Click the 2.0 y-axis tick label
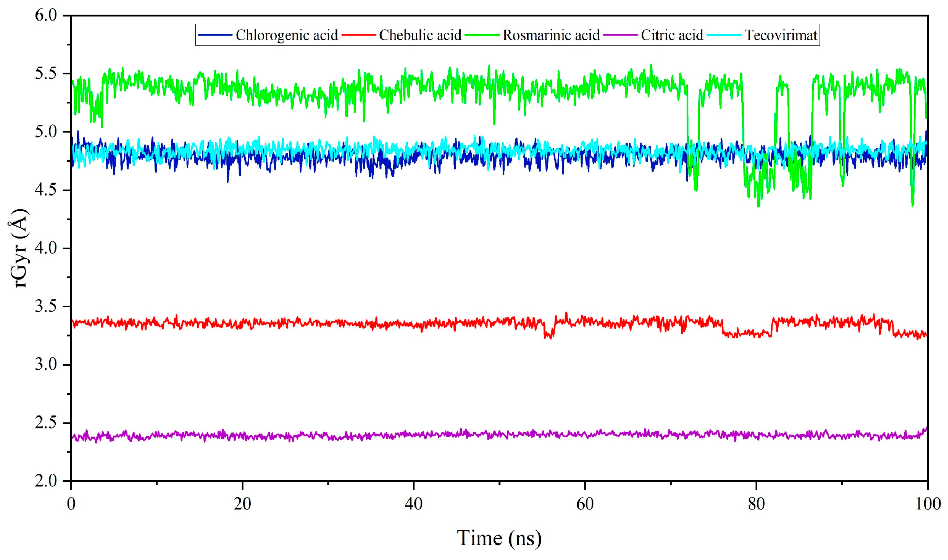The height and width of the screenshot is (560, 948). [x=46, y=481]
